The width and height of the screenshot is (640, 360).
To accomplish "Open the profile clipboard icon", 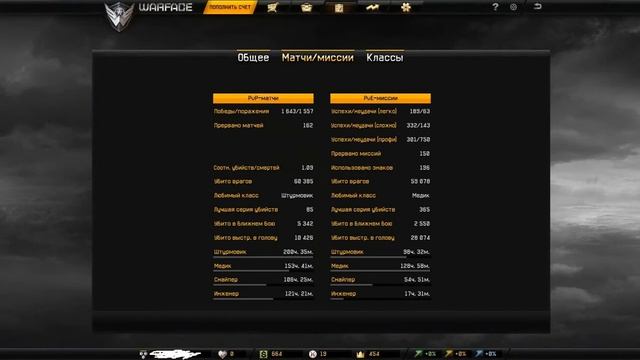I will (339, 8).
